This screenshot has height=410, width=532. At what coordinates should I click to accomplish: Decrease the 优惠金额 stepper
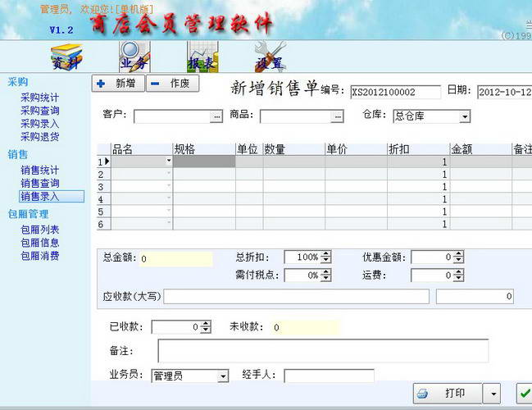(458, 260)
